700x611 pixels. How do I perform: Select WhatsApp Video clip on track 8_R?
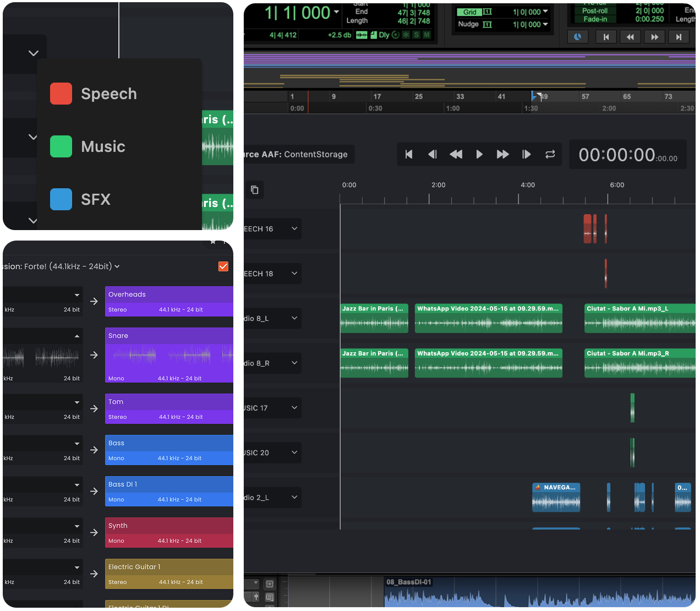point(489,363)
